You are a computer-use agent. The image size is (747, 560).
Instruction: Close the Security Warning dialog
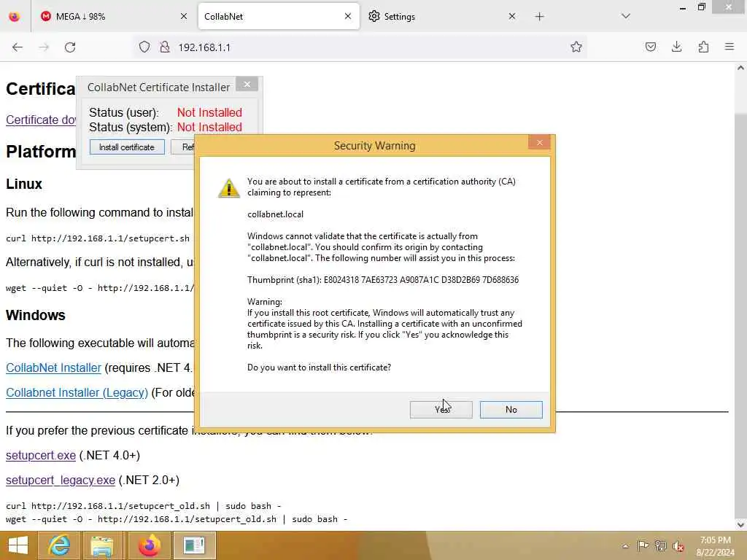tap(539, 142)
